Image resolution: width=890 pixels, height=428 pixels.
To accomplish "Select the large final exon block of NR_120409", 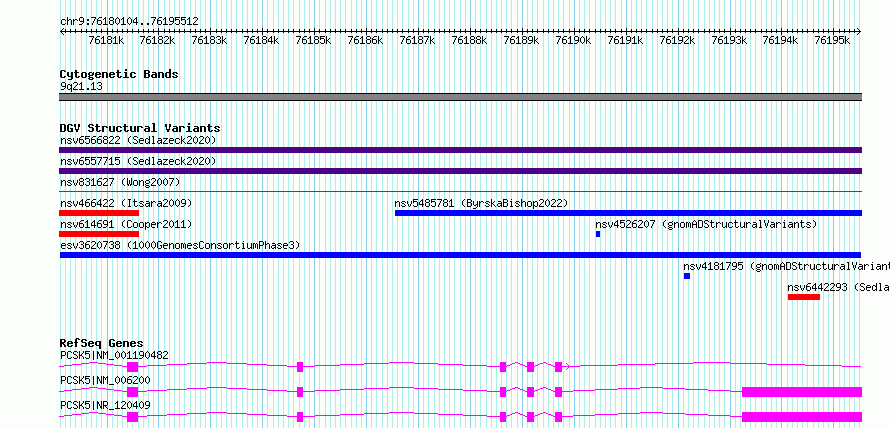I will pos(802,417).
